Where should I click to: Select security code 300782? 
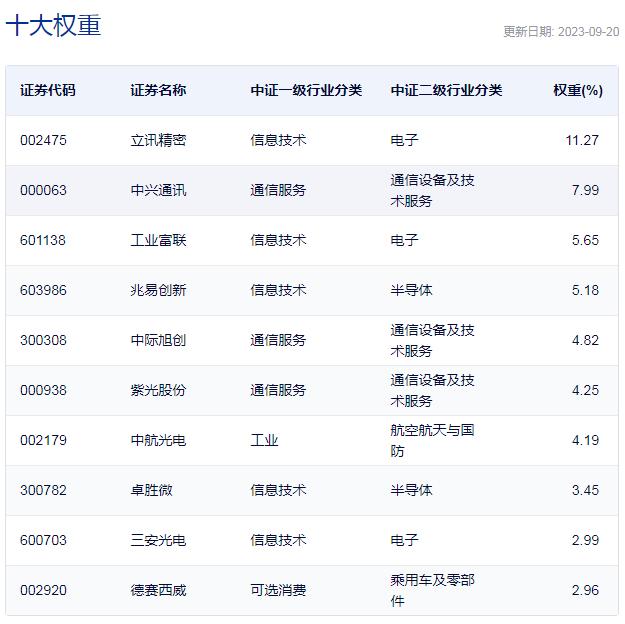tap(43, 490)
